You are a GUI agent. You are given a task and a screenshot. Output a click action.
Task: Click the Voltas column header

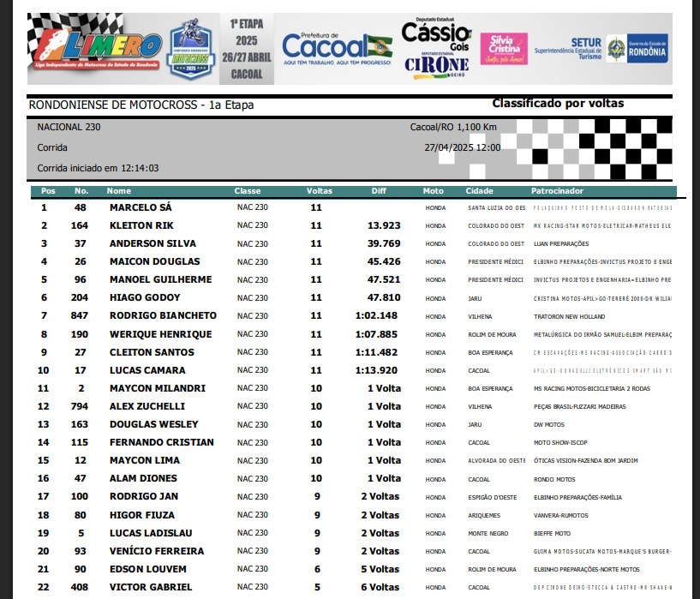click(x=319, y=191)
